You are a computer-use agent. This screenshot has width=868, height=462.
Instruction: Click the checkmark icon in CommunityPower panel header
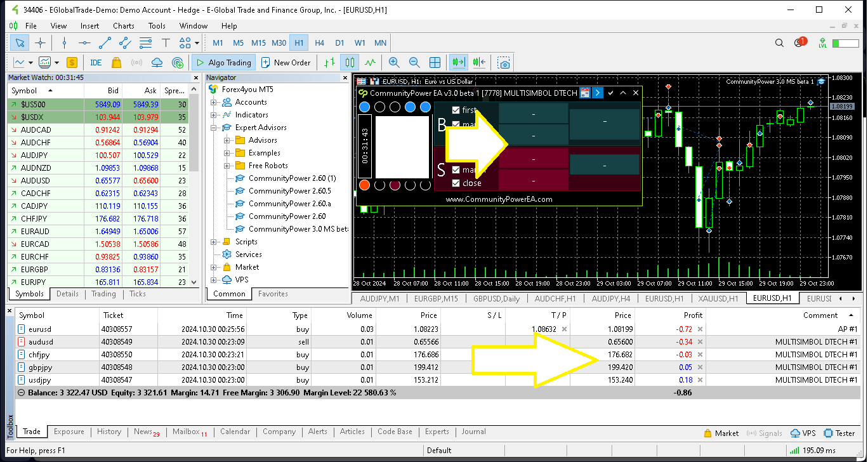click(x=610, y=93)
